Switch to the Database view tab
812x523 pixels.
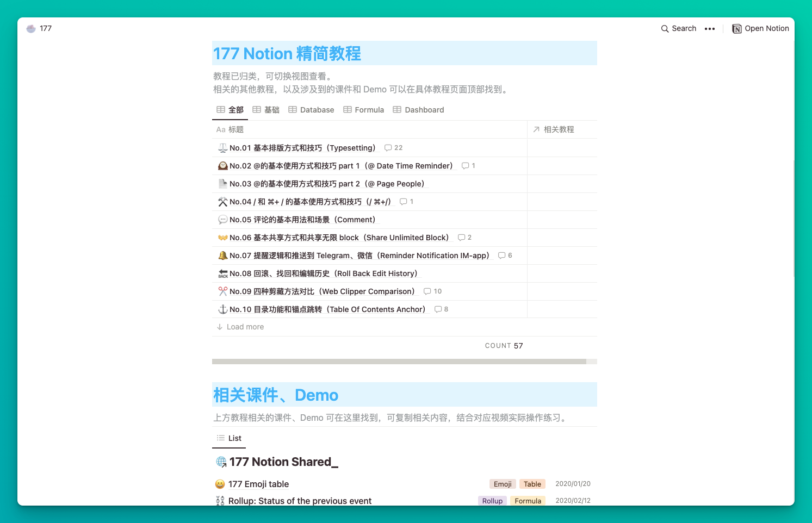coord(317,109)
